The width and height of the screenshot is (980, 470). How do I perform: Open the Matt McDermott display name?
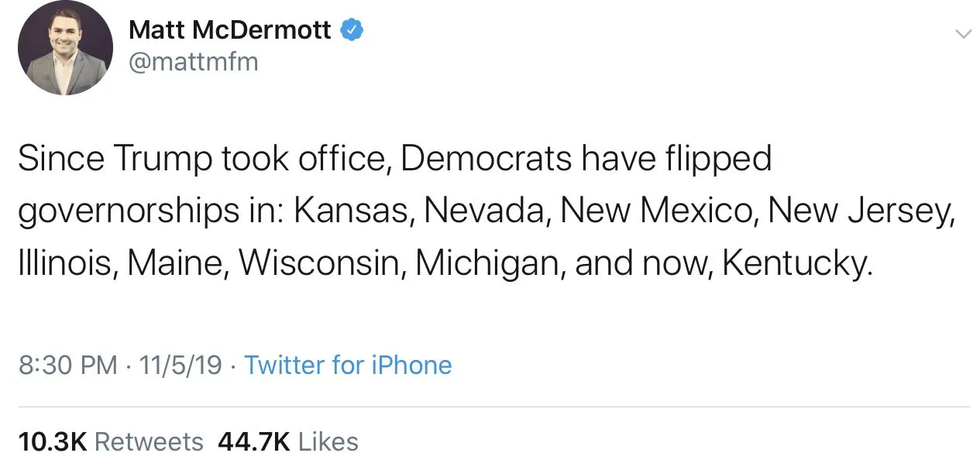pos(229,30)
